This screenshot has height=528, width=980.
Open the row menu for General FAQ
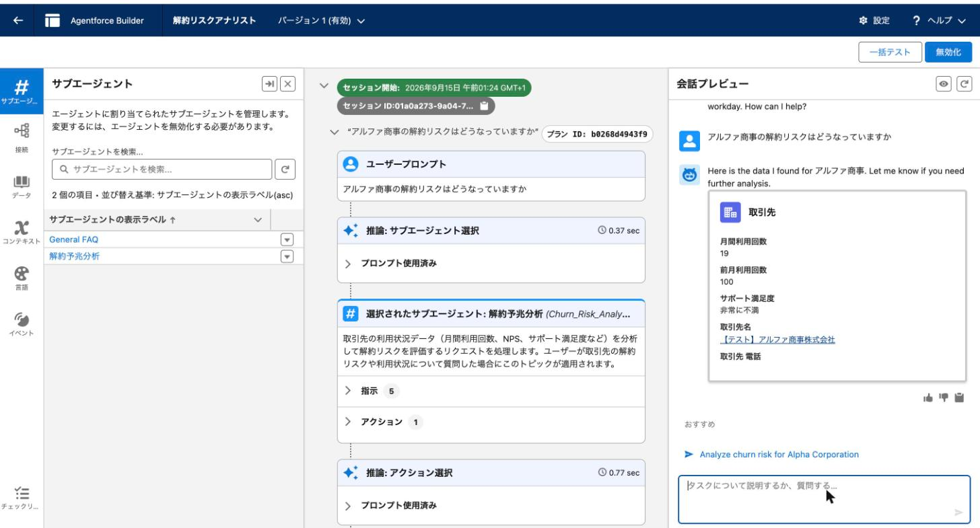(287, 239)
